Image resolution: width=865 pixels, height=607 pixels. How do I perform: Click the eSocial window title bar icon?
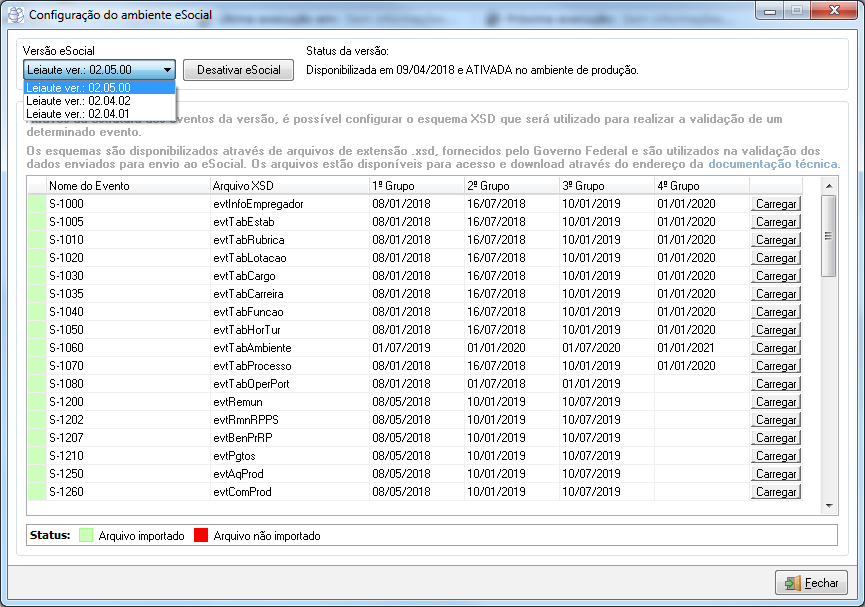[15, 15]
